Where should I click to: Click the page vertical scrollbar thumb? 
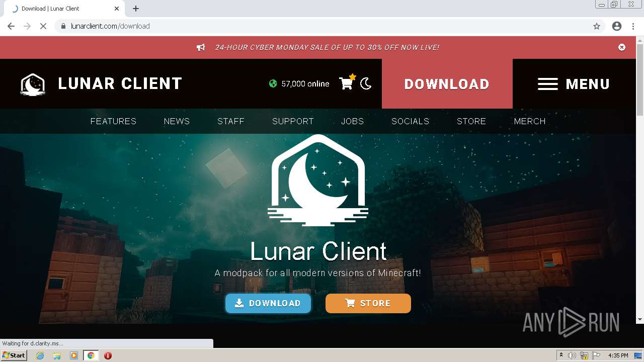point(640,80)
